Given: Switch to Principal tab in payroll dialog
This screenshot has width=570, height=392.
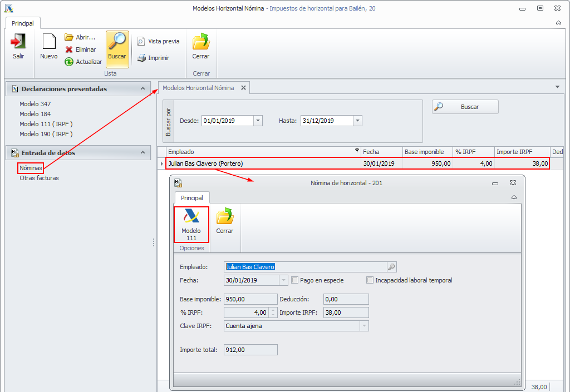Looking at the screenshot, I should tap(192, 198).
